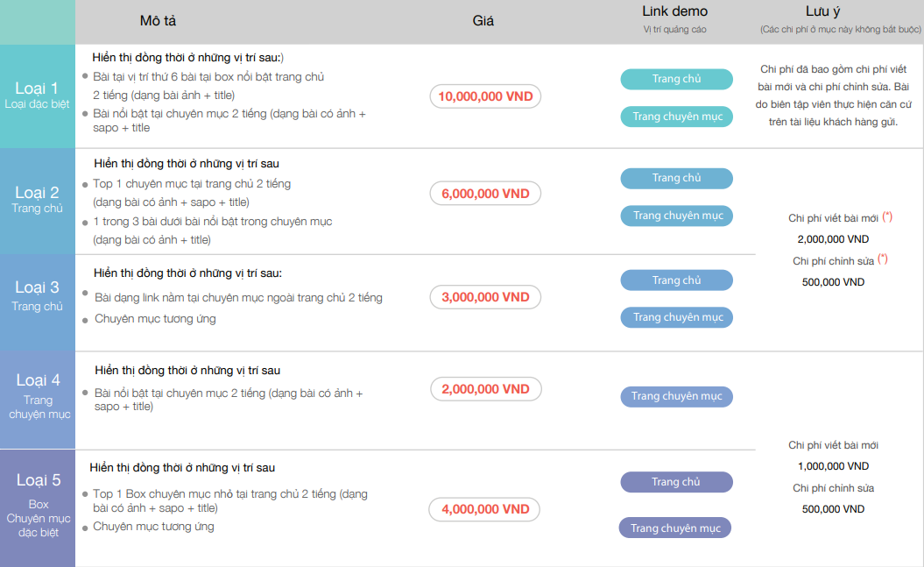
Task: Open Trang chuyên mục demo for Loại 4
Action: 676,396
